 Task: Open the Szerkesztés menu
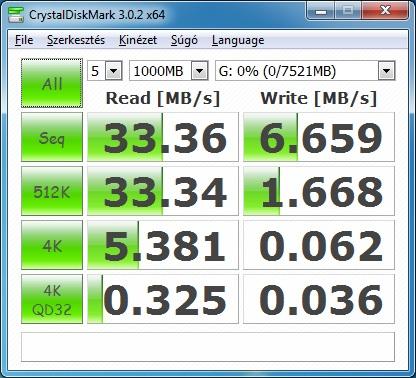pos(76,40)
